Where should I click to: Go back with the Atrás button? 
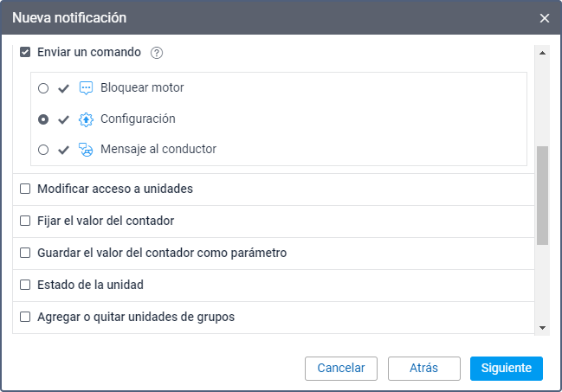(423, 368)
